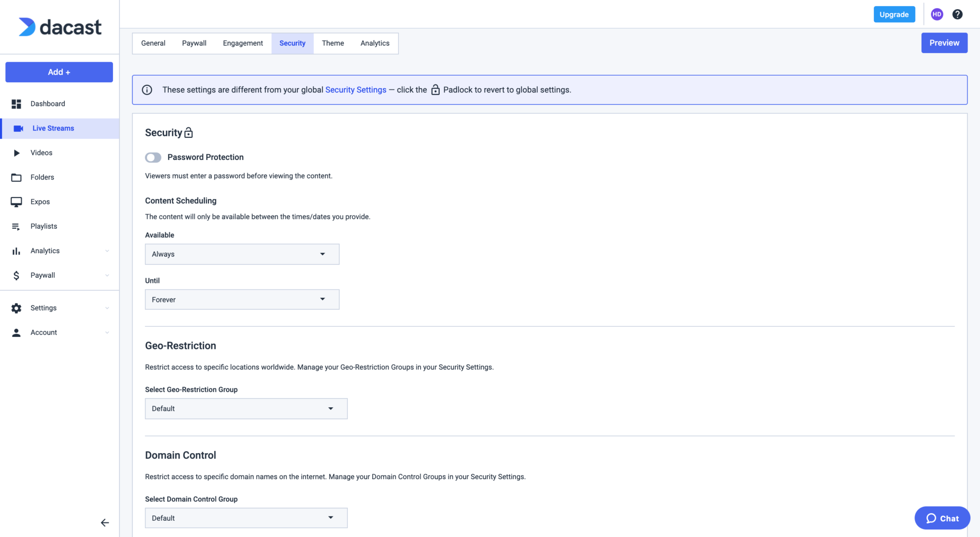980x537 pixels.
Task: Click the Security Settings hyperlink
Action: coord(356,89)
